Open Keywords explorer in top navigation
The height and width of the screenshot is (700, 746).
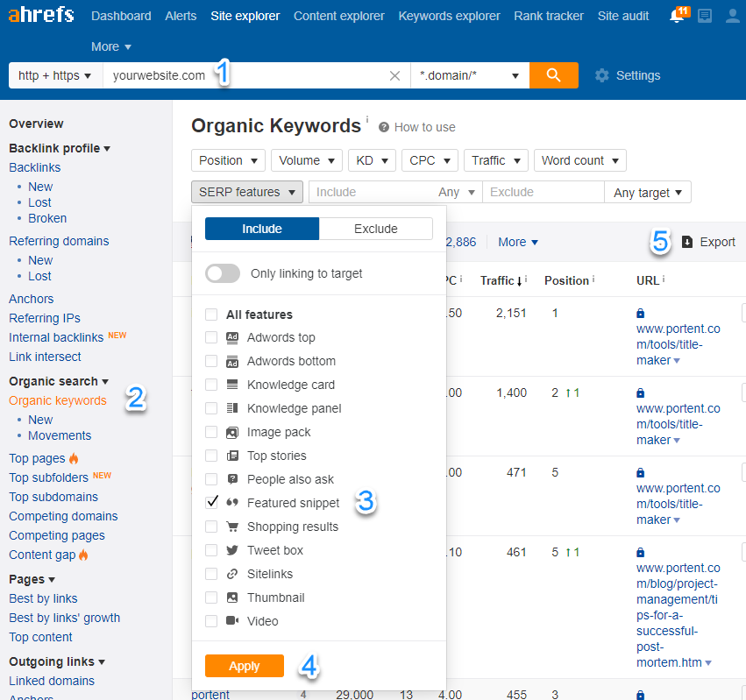[449, 16]
